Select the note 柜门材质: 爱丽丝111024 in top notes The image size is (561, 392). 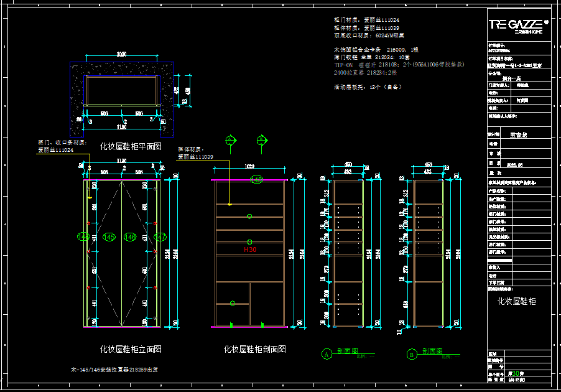(367, 20)
